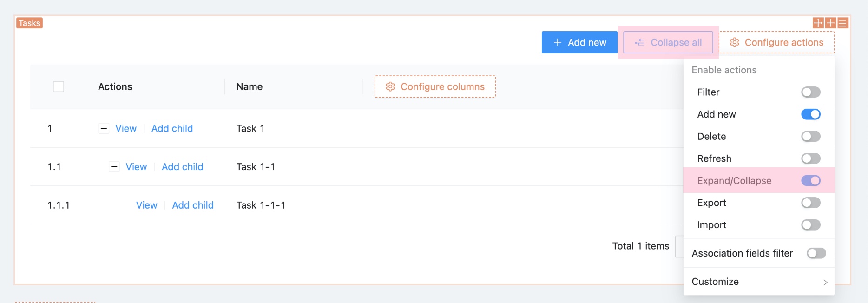Image resolution: width=868 pixels, height=303 pixels.
Task: Turn on the Delete action switch
Action: [811, 137]
